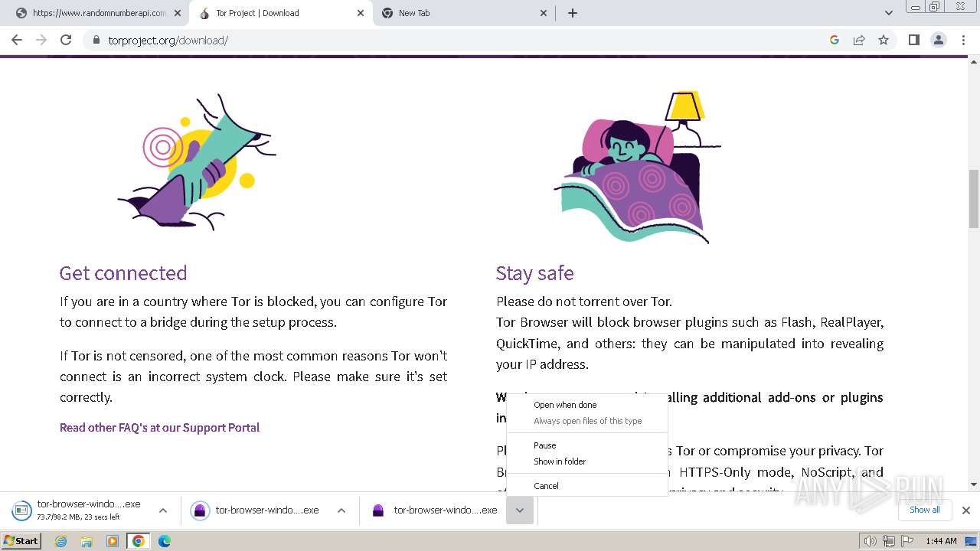Image resolution: width=980 pixels, height=551 pixels.
Task: Click the address bar URL field
Action: click(459, 40)
